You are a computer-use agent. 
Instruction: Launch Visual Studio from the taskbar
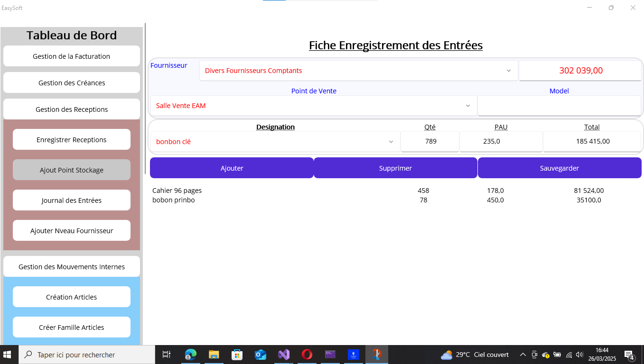tap(284, 355)
